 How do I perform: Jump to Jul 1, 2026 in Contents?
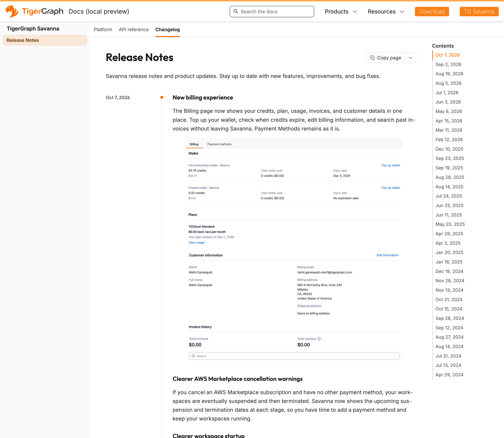pyautogui.click(x=447, y=93)
